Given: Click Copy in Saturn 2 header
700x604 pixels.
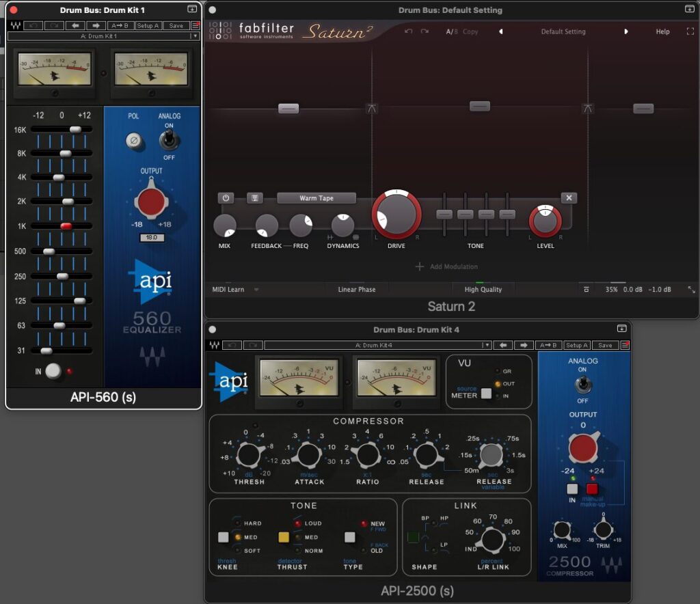Looking at the screenshot, I should 470,31.
